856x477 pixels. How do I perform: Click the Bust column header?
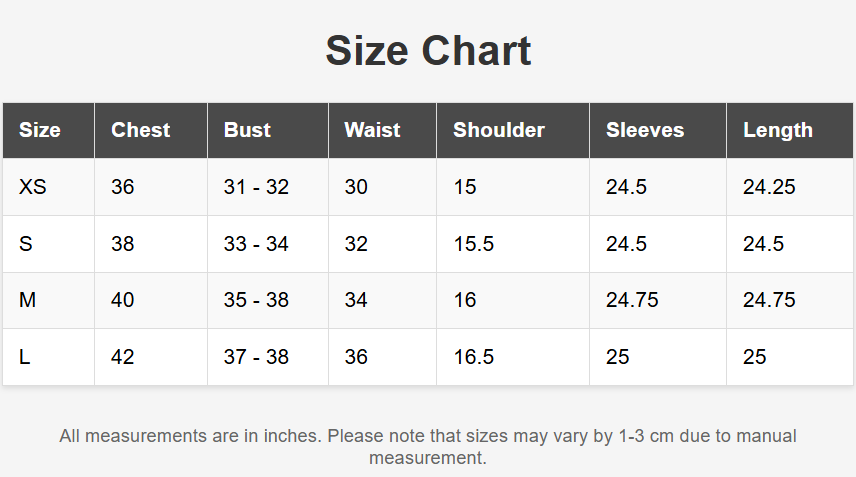coord(247,130)
